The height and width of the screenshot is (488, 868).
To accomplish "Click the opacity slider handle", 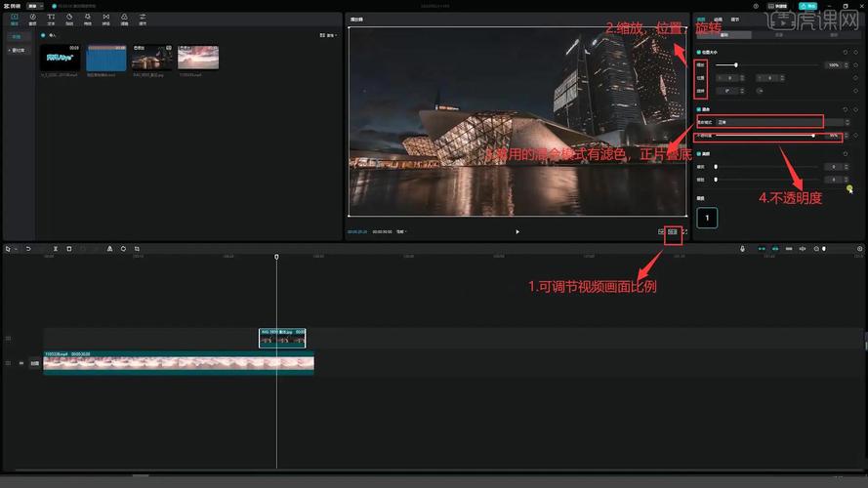I will tap(813, 136).
